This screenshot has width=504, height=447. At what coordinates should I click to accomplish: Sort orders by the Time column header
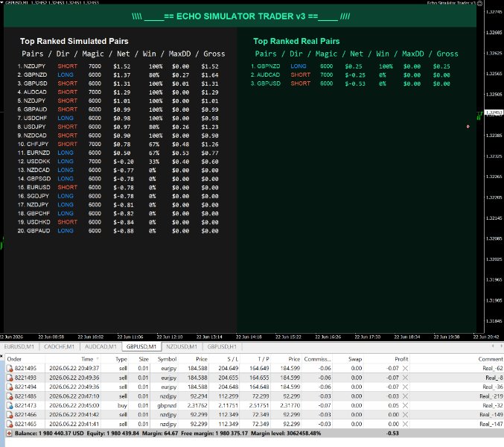click(x=87, y=359)
